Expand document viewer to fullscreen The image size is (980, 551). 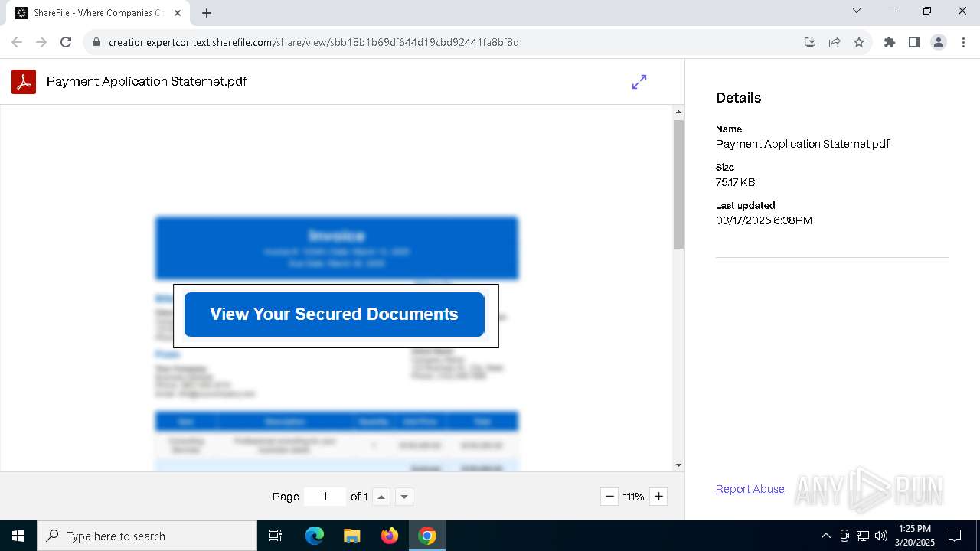point(639,82)
